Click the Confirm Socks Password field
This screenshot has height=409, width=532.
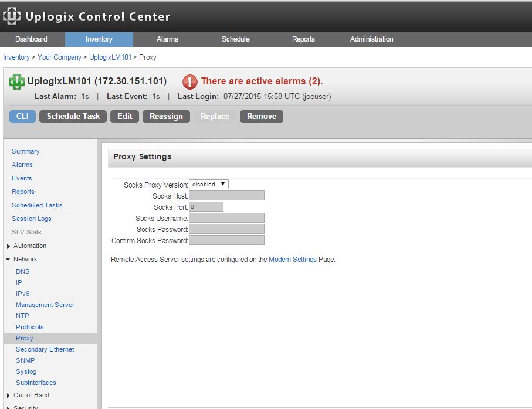pos(226,240)
